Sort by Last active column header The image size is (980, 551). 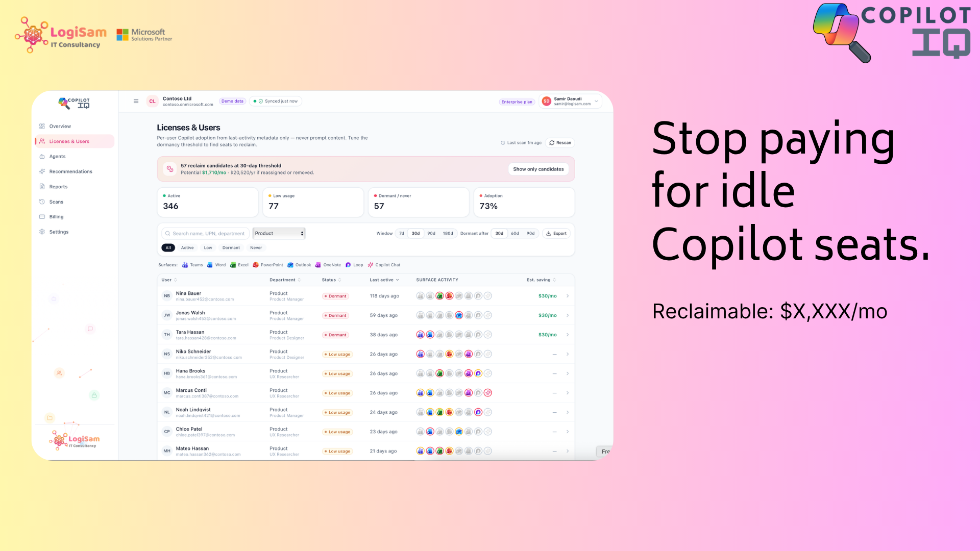pos(384,280)
